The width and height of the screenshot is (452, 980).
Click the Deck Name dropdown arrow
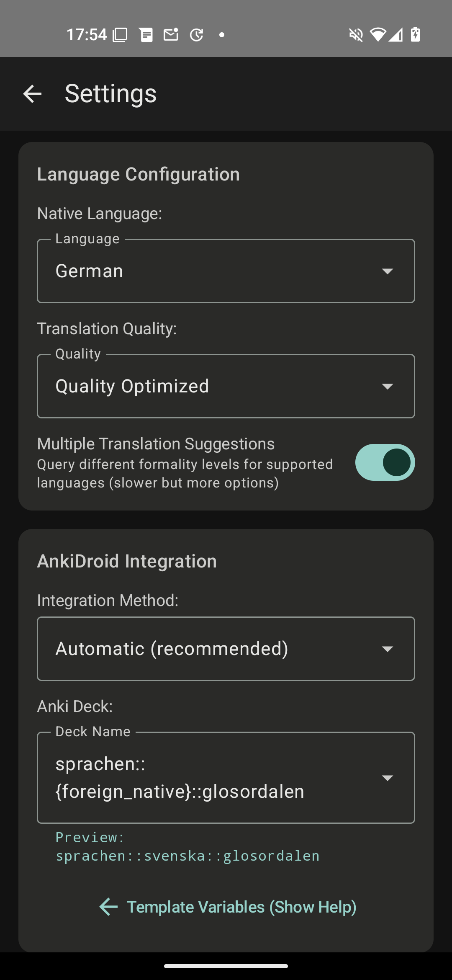[388, 778]
